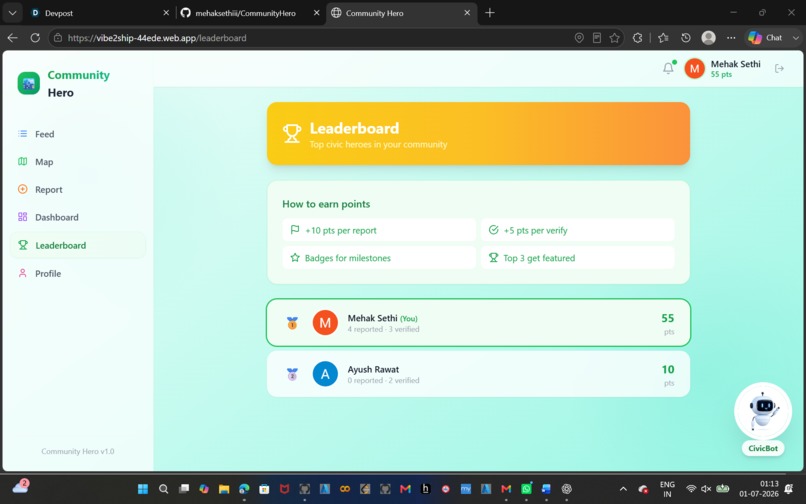
Task: Open WhatsApp from the taskbar
Action: click(526, 489)
